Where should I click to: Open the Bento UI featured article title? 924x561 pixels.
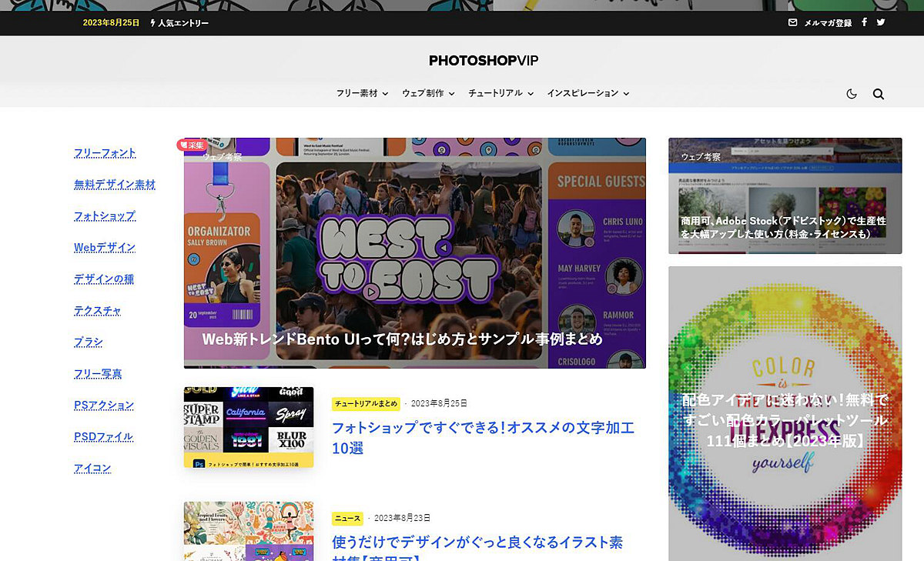[x=402, y=339]
